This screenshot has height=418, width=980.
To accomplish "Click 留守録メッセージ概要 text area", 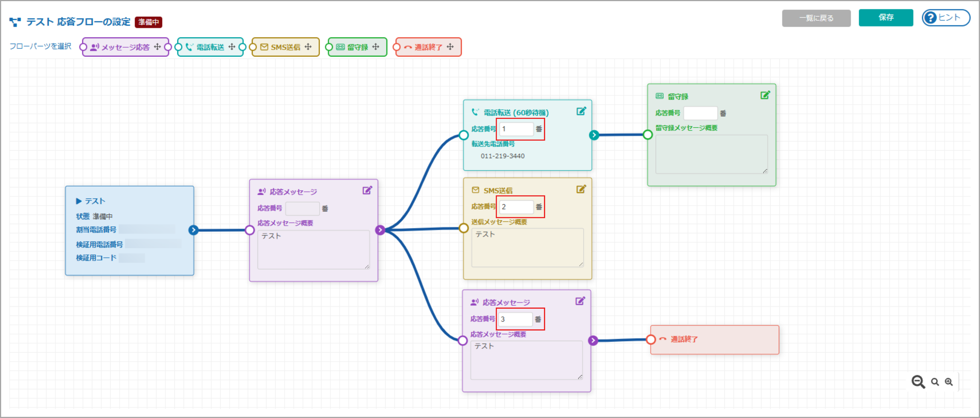I will (712, 154).
